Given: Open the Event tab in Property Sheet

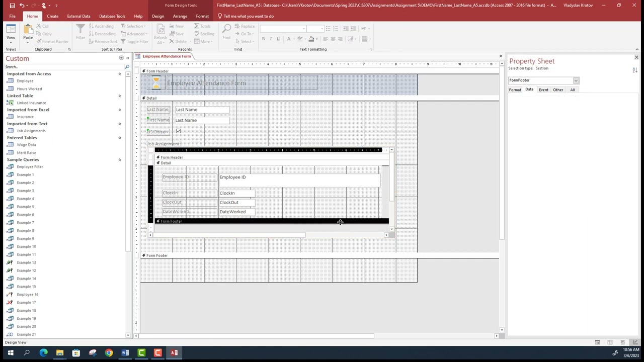Looking at the screenshot, I should tap(543, 90).
